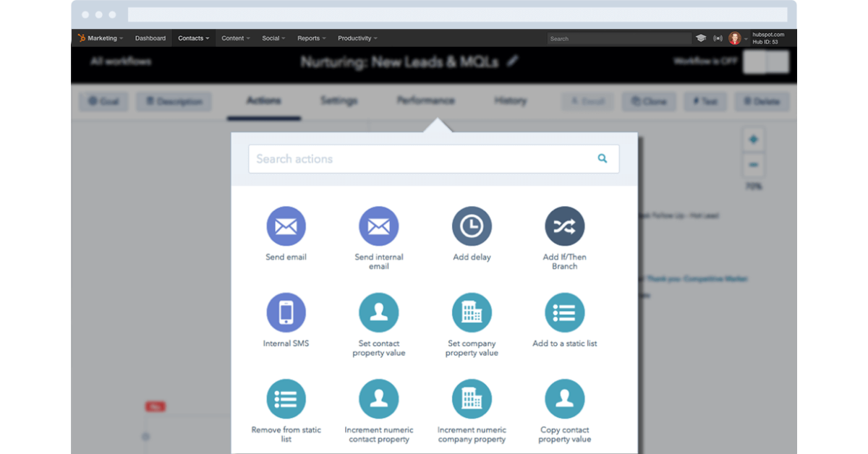
Task: Switch to the Actions tab
Action: point(263,100)
